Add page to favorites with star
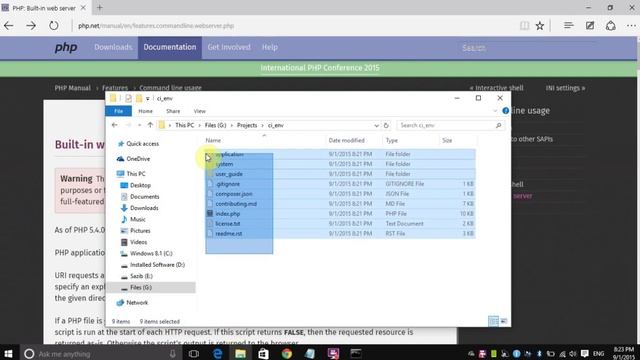 click(540, 26)
